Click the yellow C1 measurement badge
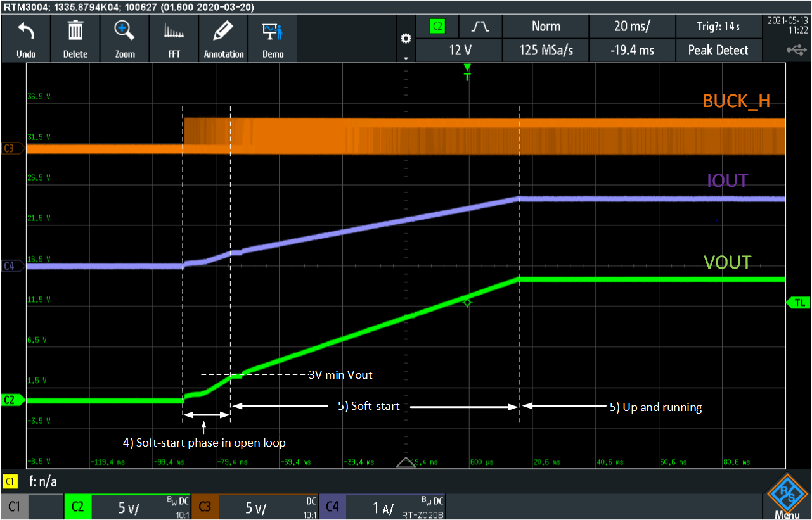The width and height of the screenshot is (812, 520). pos(10,482)
